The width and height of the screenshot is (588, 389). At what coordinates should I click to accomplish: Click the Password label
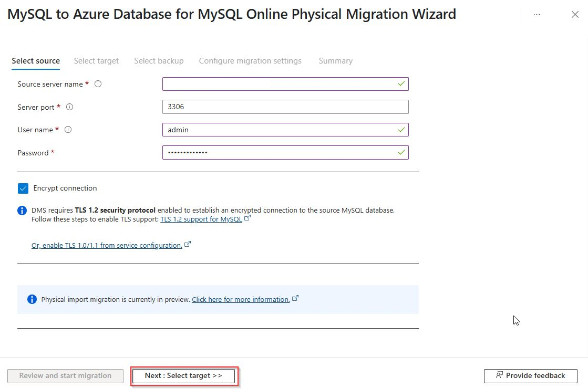point(33,153)
